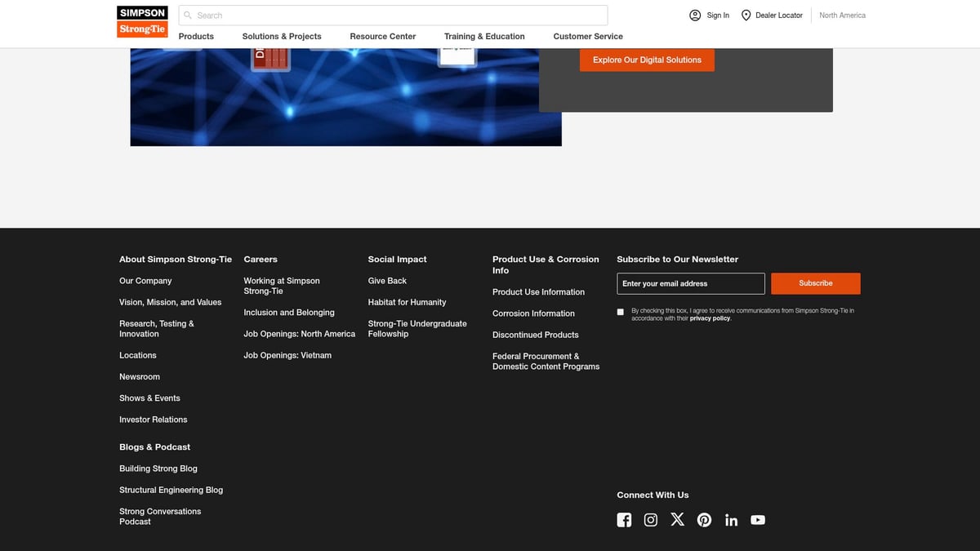Click the Simpson Strong-Tie logo
Screen dimensions: 980x551
click(x=142, y=21)
